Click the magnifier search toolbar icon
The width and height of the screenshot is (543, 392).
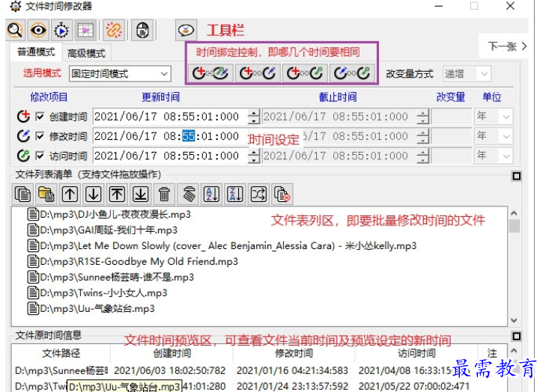pyautogui.click(x=15, y=31)
